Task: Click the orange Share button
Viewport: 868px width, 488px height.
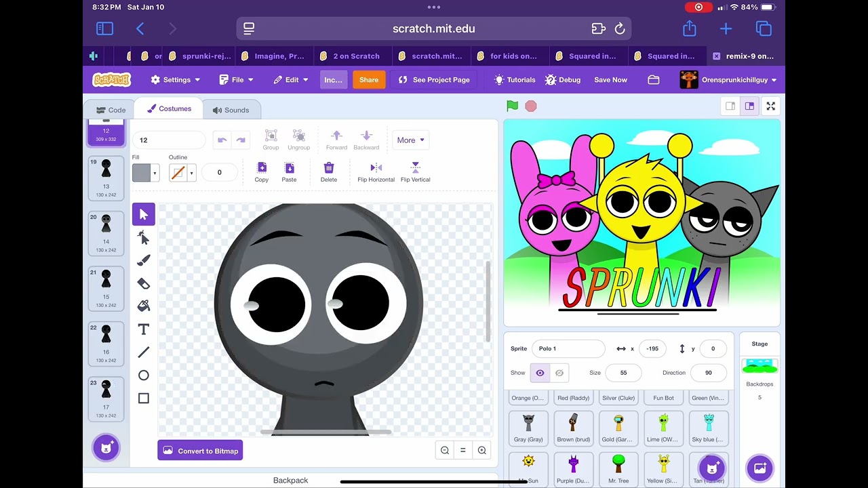Action: point(369,80)
